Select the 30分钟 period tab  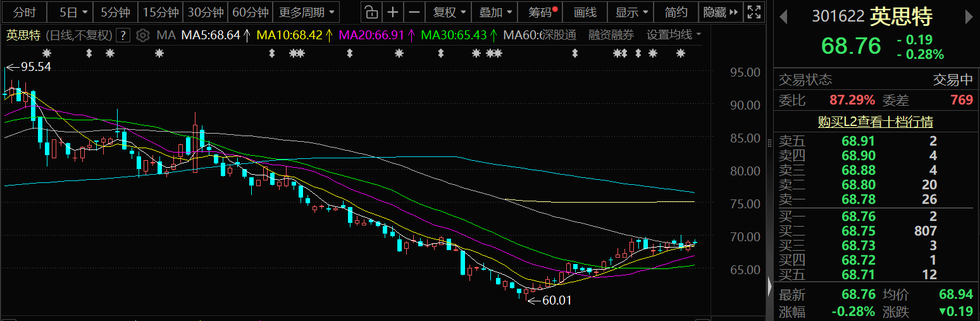[206, 12]
